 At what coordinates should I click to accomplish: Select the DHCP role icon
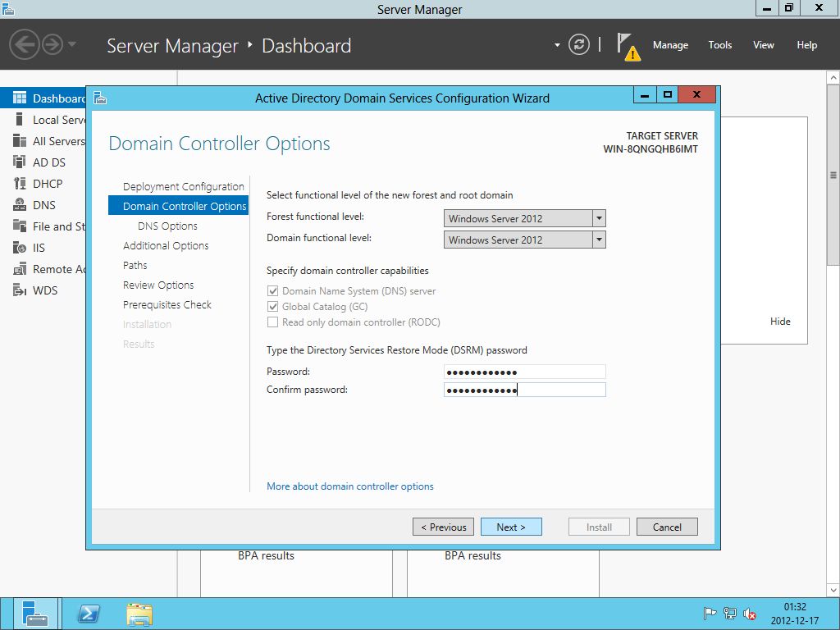[x=20, y=183]
